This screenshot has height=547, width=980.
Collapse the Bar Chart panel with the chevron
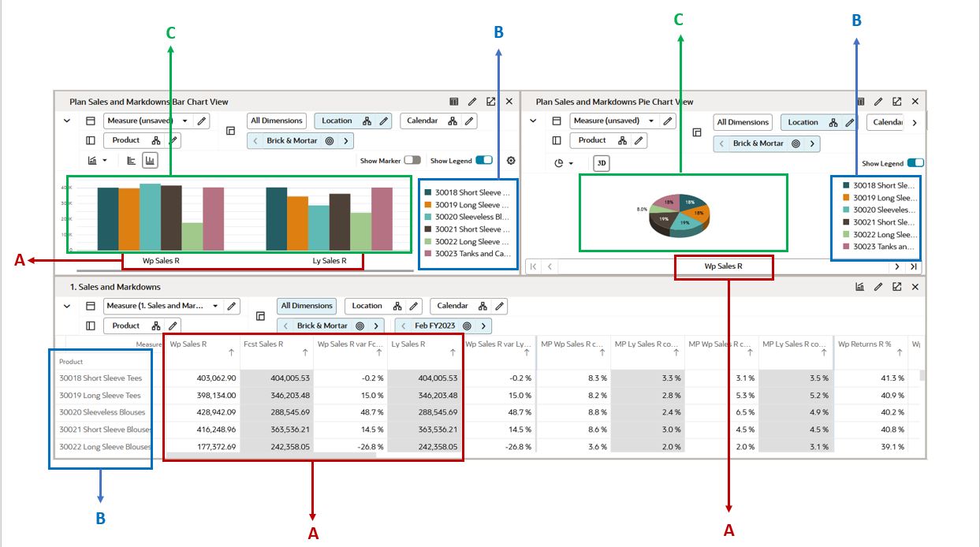tap(66, 120)
